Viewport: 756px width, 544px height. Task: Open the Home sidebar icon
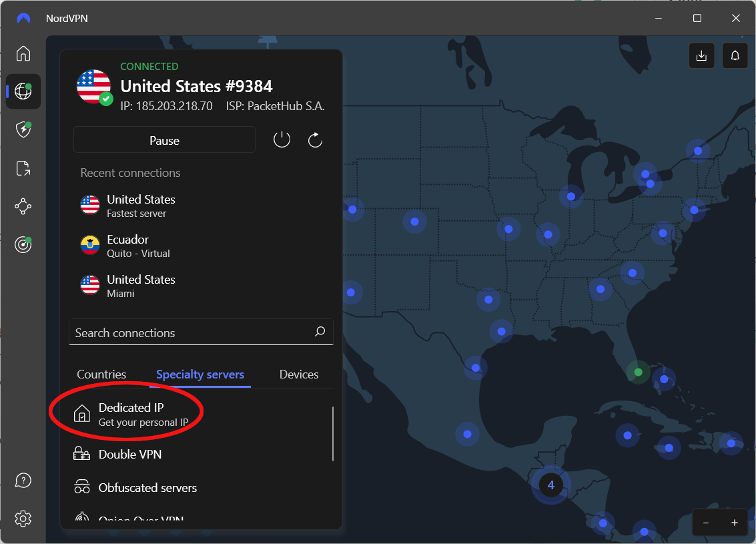click(23, 53)
